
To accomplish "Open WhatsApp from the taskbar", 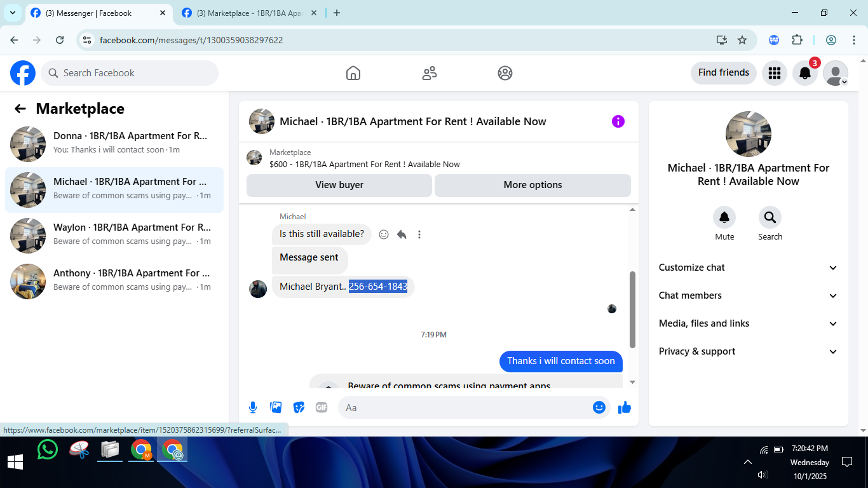I will pos(48,450).
